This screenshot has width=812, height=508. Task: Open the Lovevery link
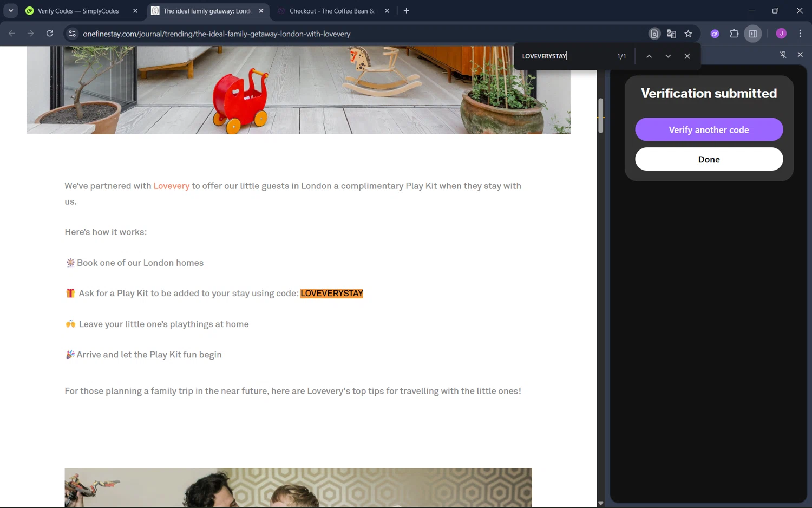click(172, 186)
